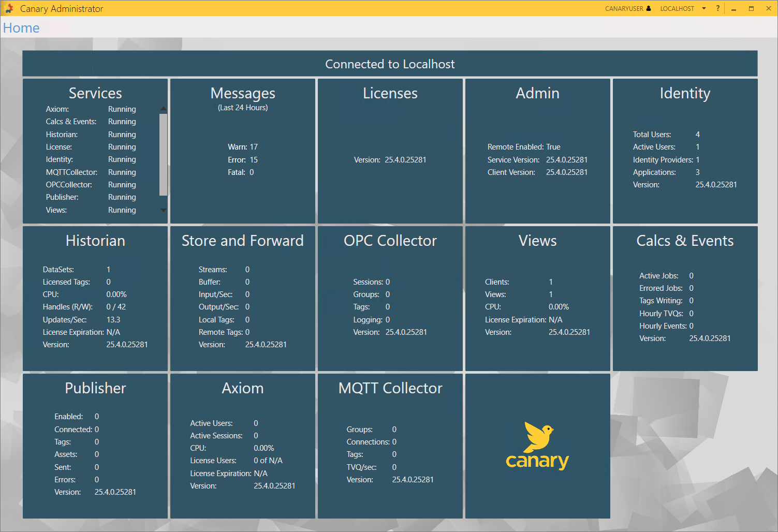This screenshot has height=532, width=778.
Task: Select the Store and Forward tile
Action: [x=242, y=299]
